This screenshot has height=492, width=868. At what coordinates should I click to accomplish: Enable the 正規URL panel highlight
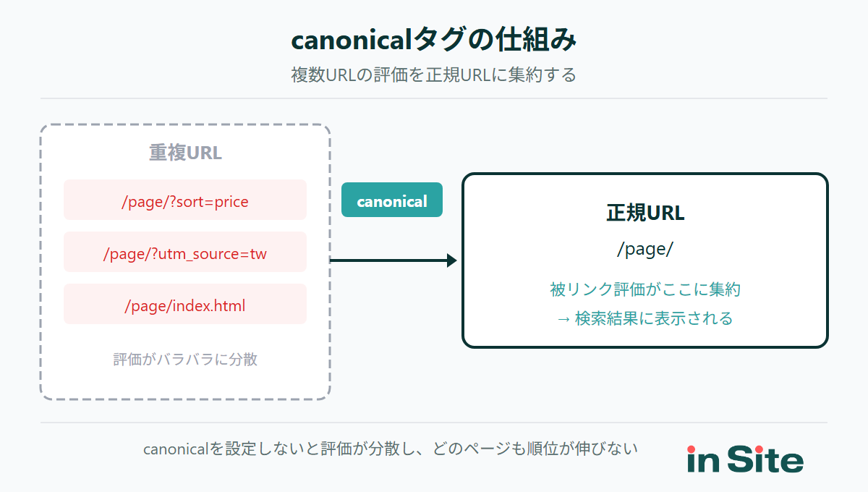point(644,260)
